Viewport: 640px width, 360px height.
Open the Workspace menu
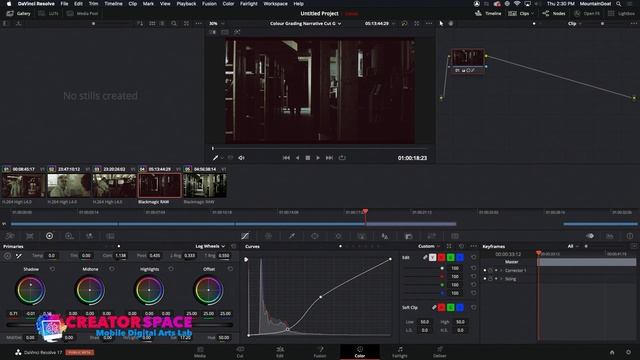pos(275,4)
